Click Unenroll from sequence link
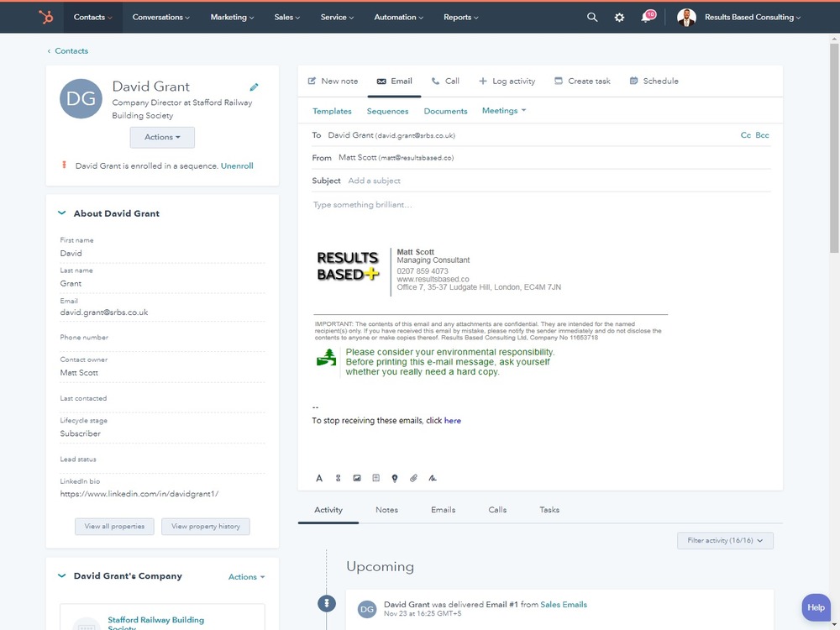 237,166
